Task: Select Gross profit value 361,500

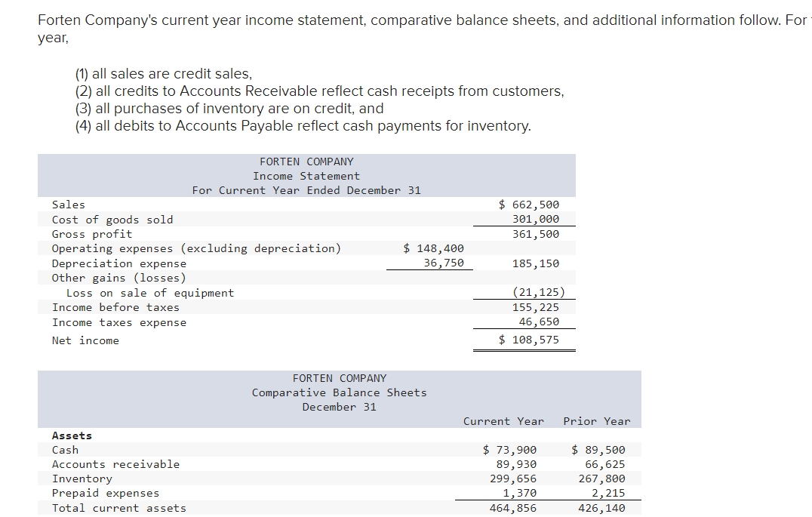Action: 536,234
